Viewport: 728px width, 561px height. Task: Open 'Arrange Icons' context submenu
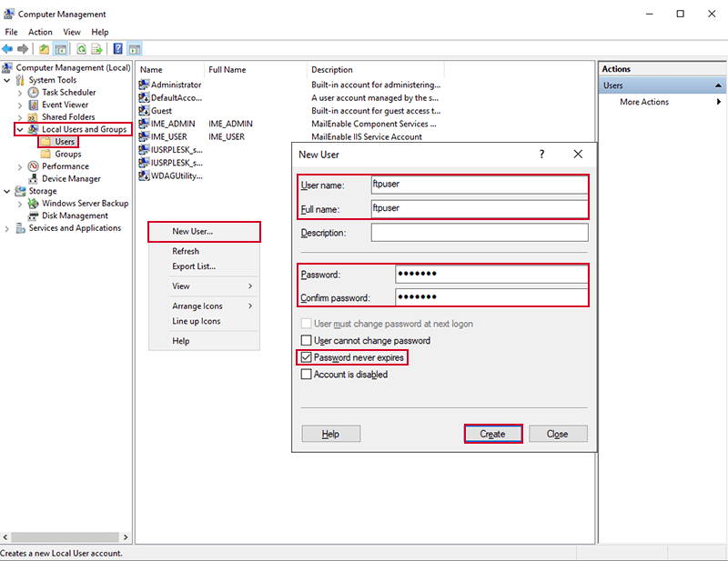[x=204, y=306]
